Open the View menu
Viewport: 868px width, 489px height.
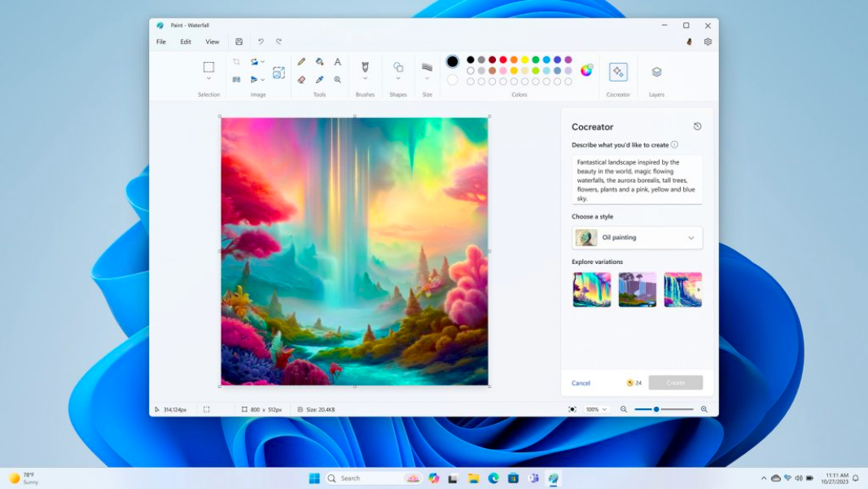212,42
